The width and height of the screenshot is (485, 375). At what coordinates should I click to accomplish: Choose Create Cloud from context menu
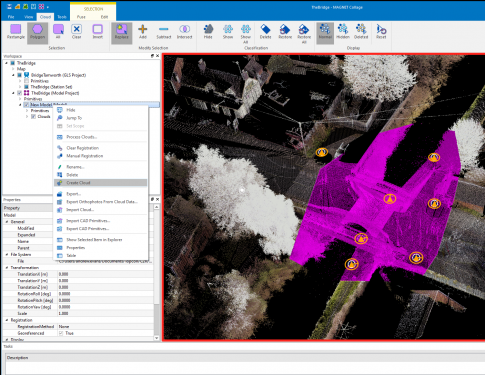(x=100, y=183)
